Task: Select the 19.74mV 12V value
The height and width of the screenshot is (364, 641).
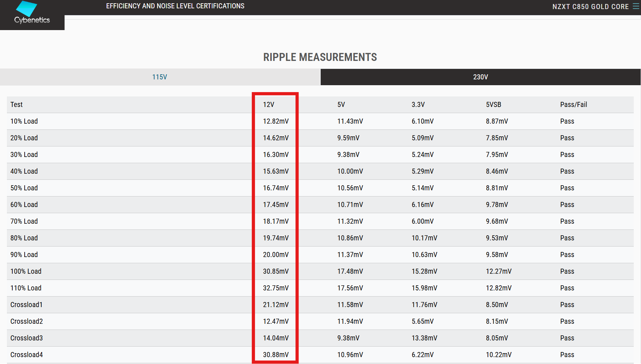Action: [x=276, y=238]
